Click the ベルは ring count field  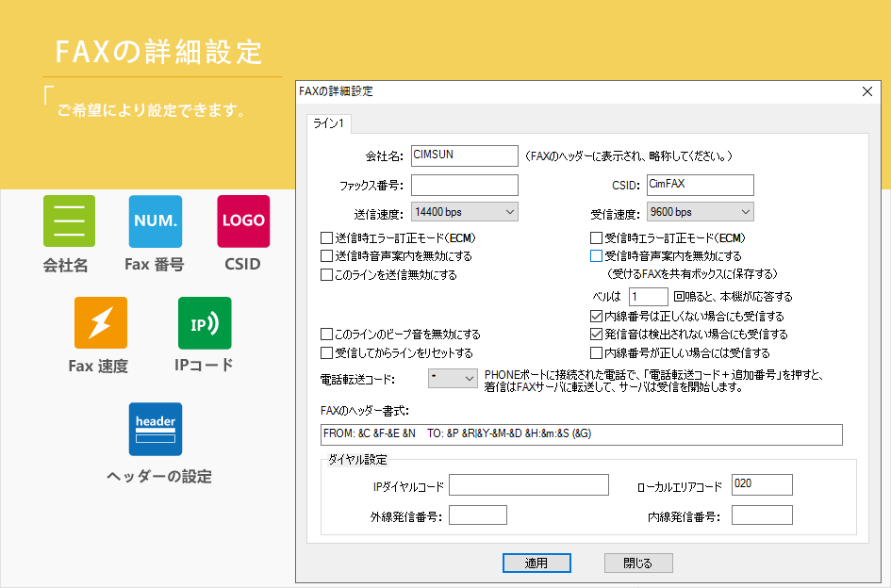tap(649, 297)
